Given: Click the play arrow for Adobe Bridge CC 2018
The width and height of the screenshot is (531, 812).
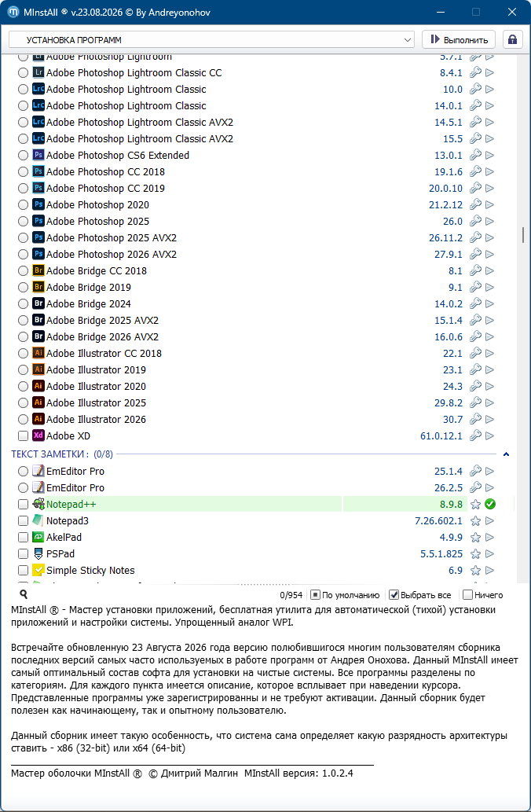Looking at the screenshot, I should point(489,271).
